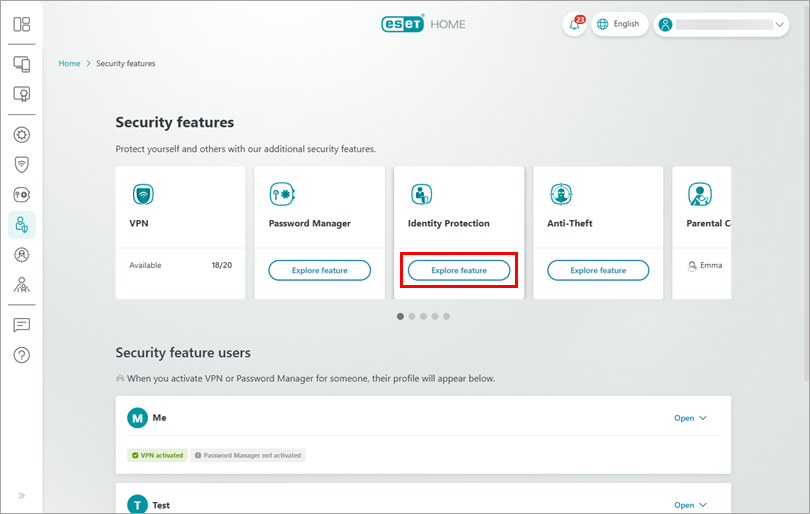Explore feature for Identity Protection
Screen dimensions: 810x514
click(x=459, y=270)
